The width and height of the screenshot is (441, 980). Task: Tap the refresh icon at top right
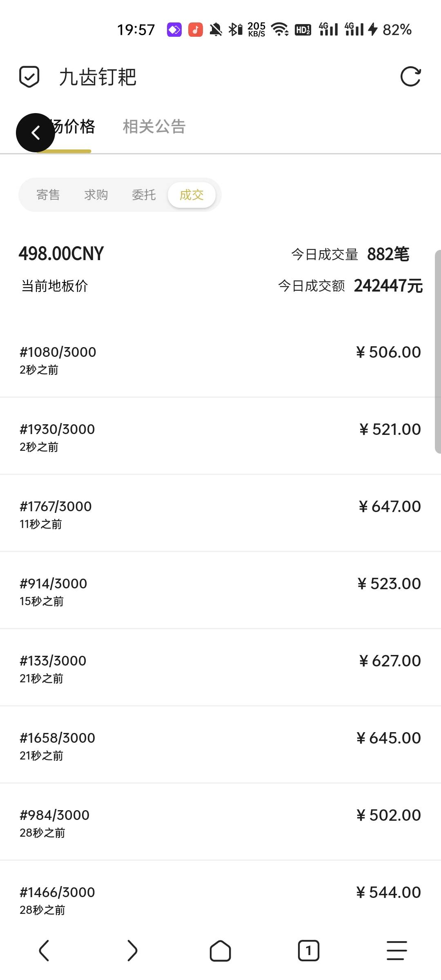click(x=410, y=77)
